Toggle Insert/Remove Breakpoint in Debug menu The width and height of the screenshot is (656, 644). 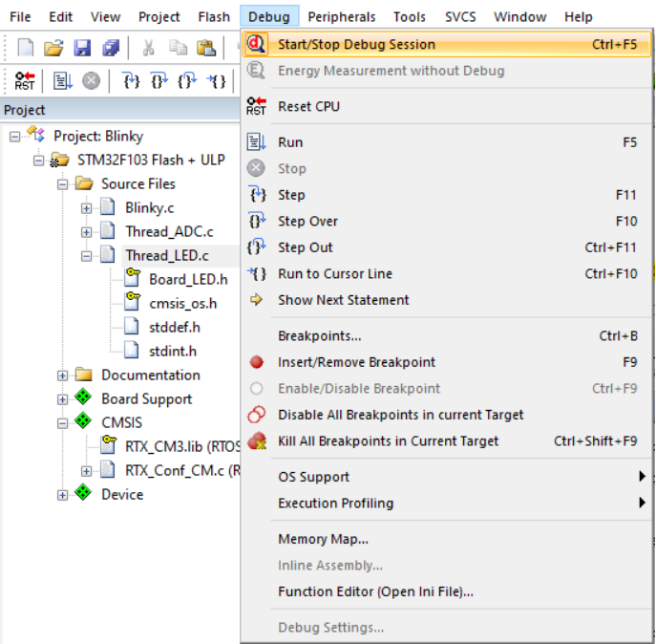[356, 362]
